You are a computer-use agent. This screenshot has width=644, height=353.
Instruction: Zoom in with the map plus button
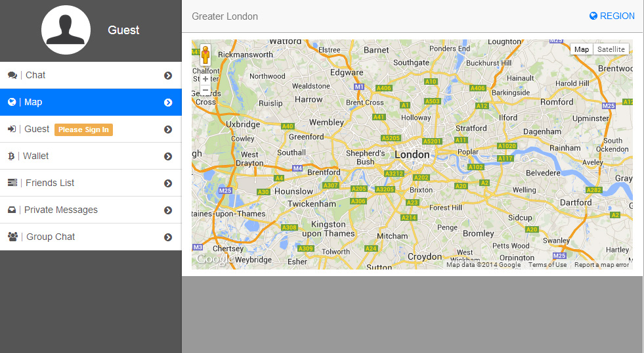click(x=205, y=79)
